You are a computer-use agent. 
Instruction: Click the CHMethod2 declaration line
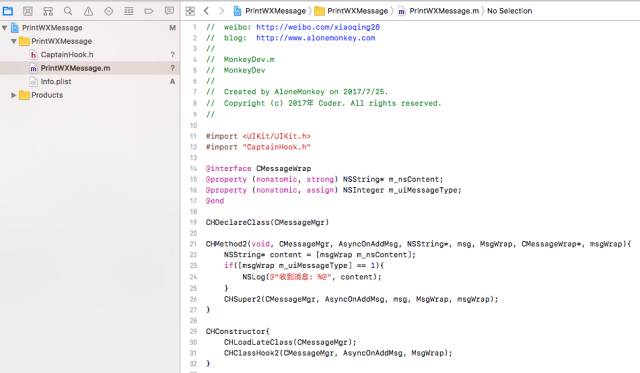click(x=418, y=244)
